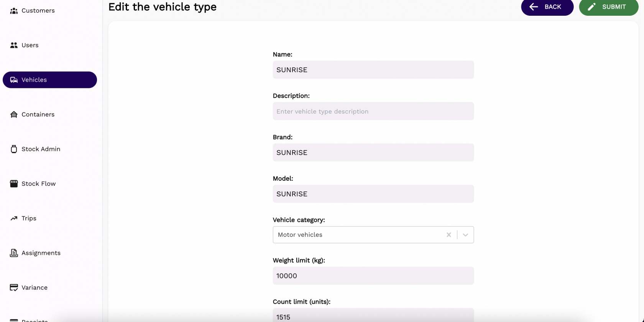
Task: Open the Vehicle category dropdown arrow
Action: point(465,235)
